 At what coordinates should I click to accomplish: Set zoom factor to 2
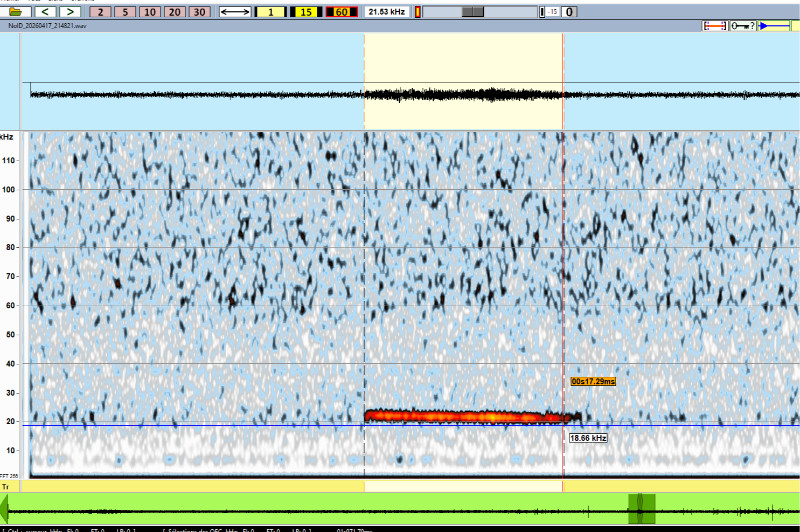[x=101, y=12]
